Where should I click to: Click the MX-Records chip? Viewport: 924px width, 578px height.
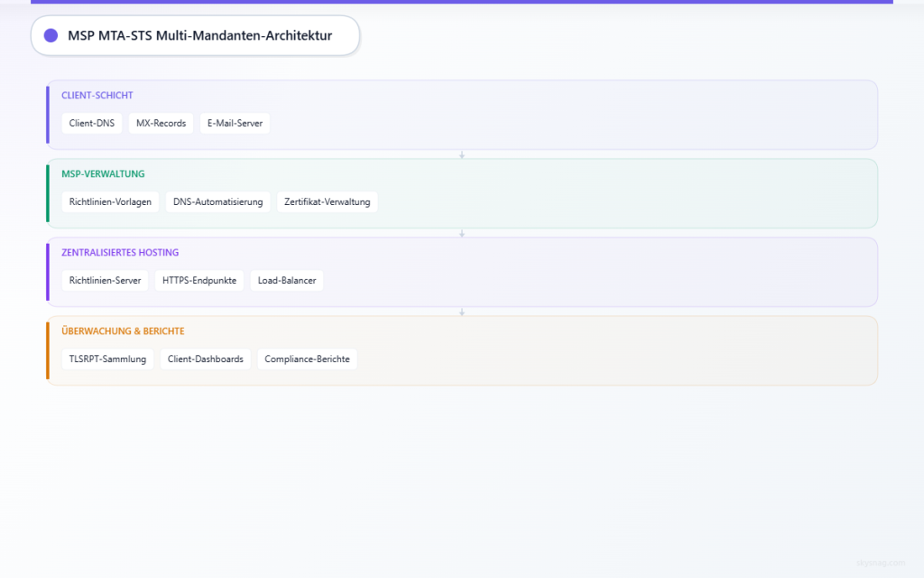click(161, 123)
